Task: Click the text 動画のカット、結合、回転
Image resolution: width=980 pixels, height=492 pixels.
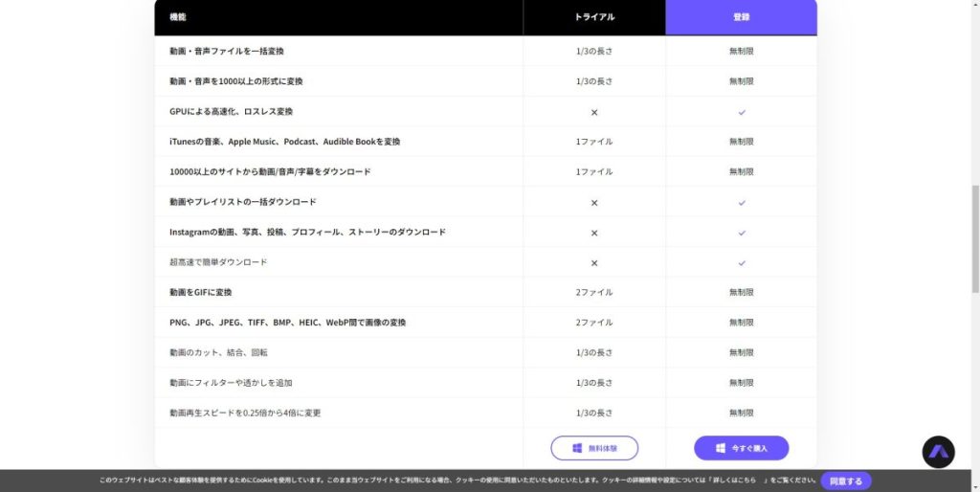Action: point(218,352)
